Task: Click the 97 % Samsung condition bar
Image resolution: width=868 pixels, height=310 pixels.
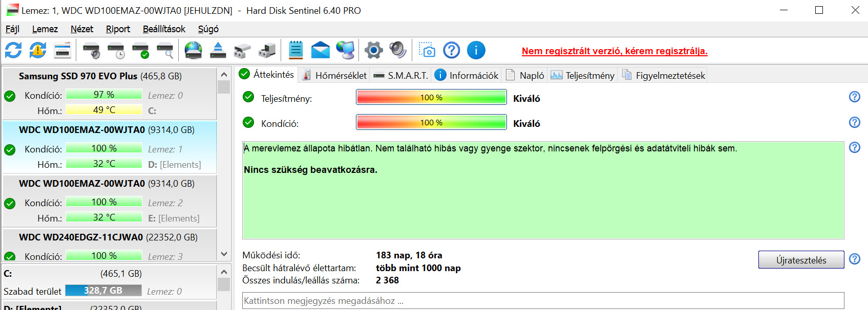Action: point(104,94)
